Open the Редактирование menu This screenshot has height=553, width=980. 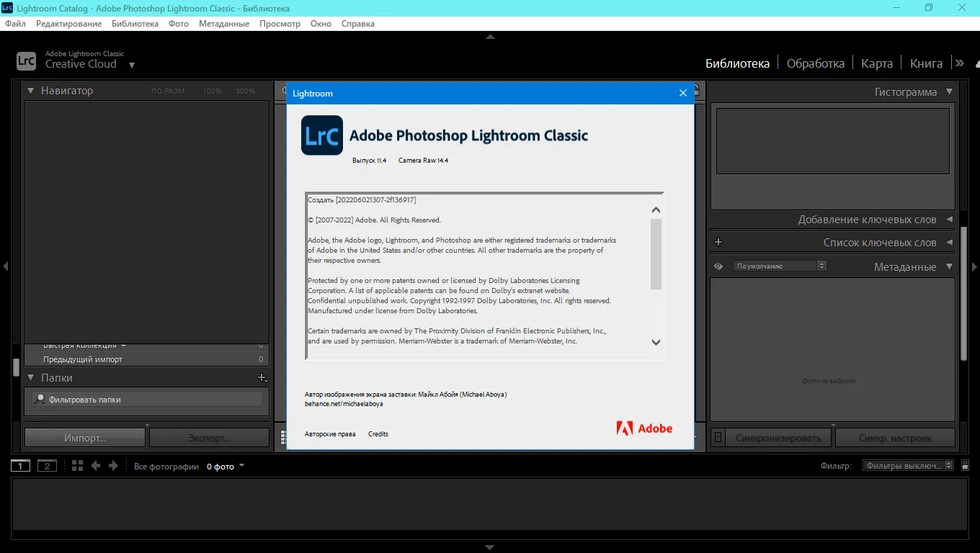(68, 24)
